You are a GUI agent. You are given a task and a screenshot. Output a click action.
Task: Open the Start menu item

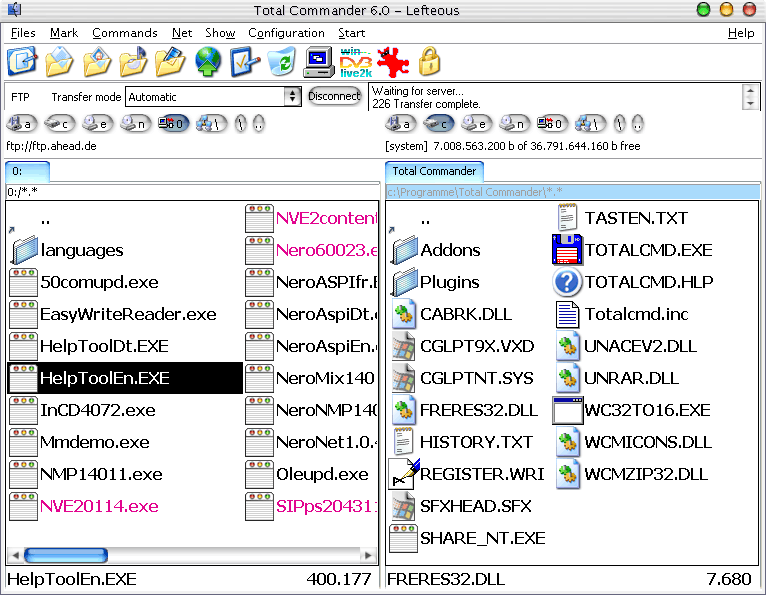351,33
